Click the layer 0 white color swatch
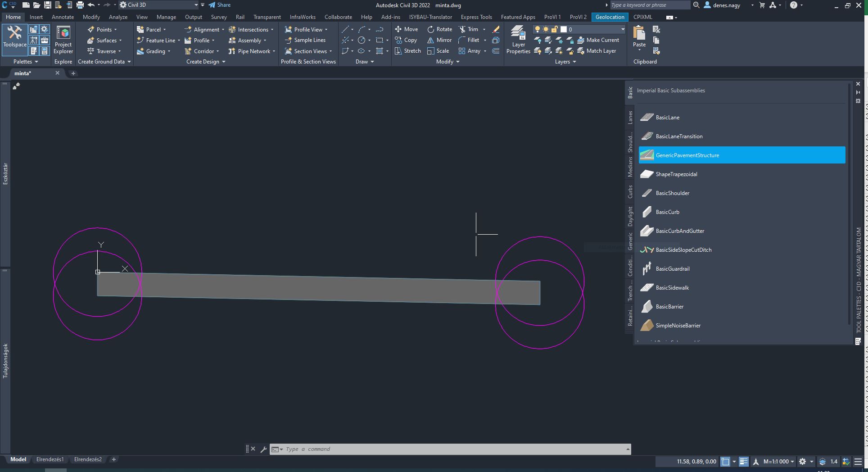Image resolution: width=868 pixels, height=472 pixels. tap(563, 29)
